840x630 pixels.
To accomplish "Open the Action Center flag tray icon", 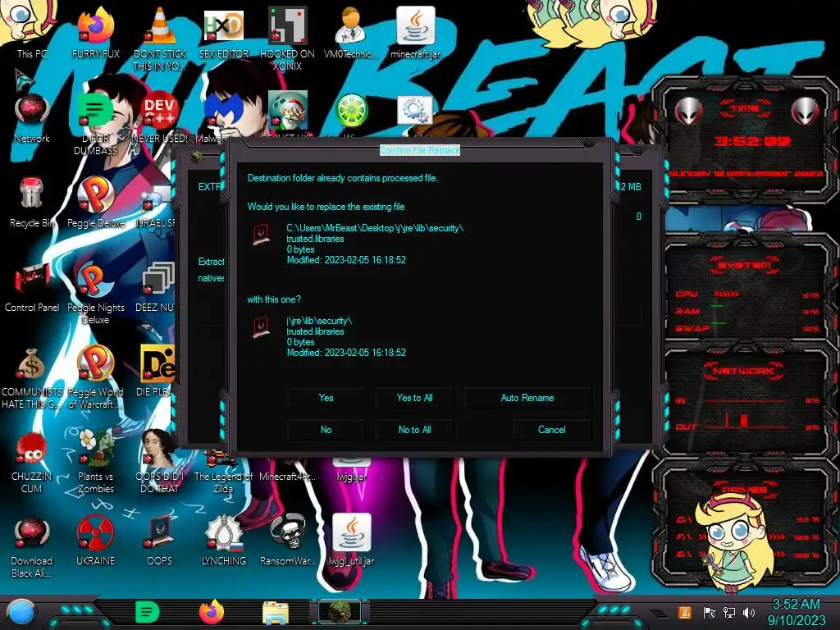I will click(x=709, y=612).
